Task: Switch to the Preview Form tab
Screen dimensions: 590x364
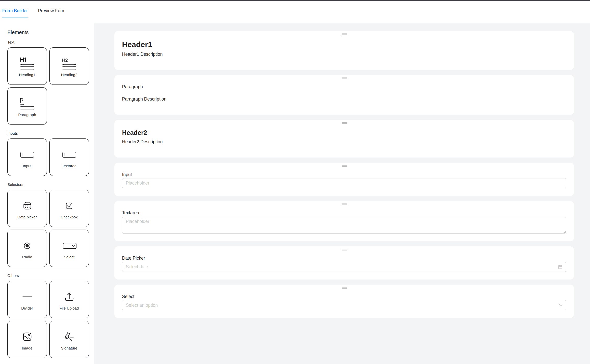Action: [x=52, y=11]
